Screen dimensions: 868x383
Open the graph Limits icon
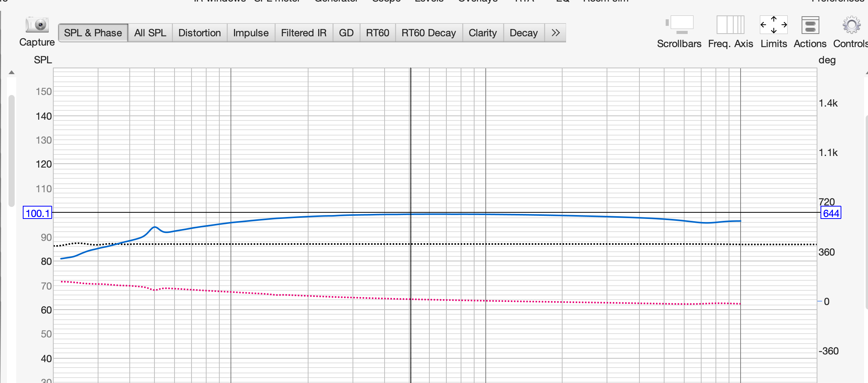coord(773,25)
